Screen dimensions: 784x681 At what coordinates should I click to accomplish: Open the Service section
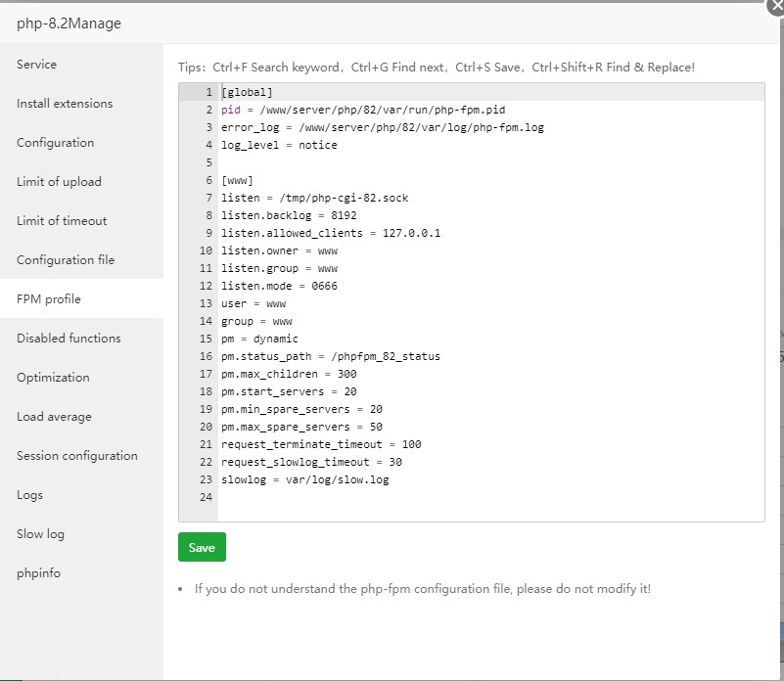(37, 65)
